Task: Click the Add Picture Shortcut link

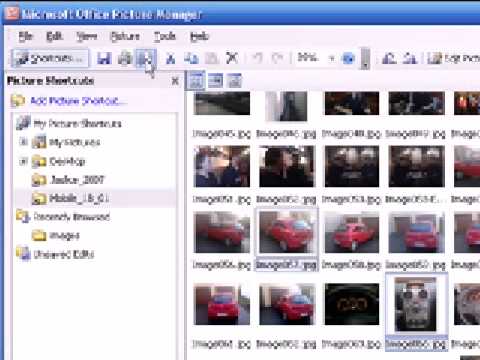Action: (x=79, y=101)
